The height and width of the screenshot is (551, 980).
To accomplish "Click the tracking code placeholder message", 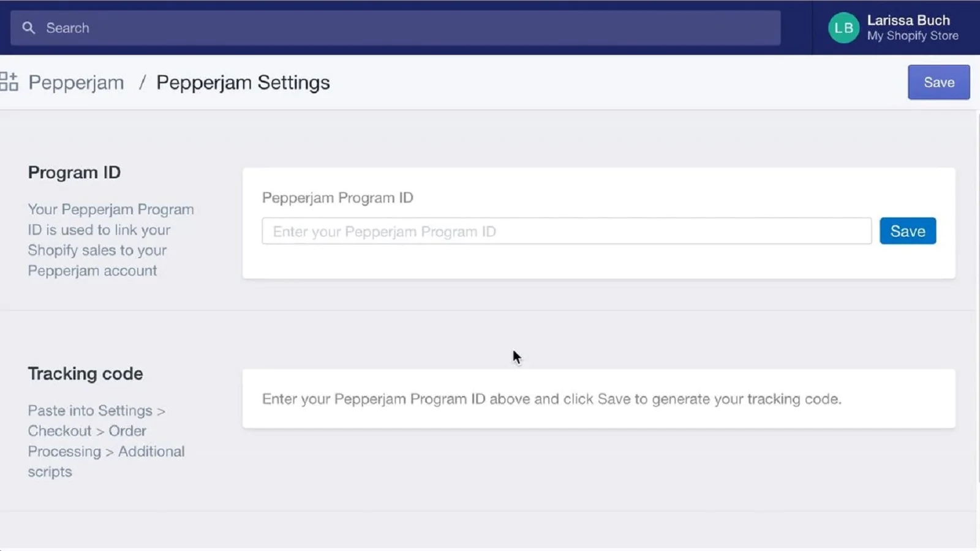I will click(x=551, y=399).
